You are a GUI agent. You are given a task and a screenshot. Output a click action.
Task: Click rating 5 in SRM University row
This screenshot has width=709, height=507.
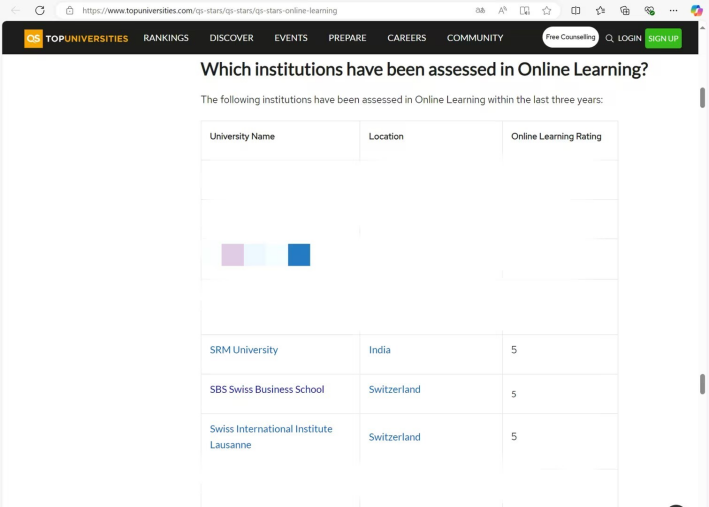pyautogui.click(x=514, y=350)
